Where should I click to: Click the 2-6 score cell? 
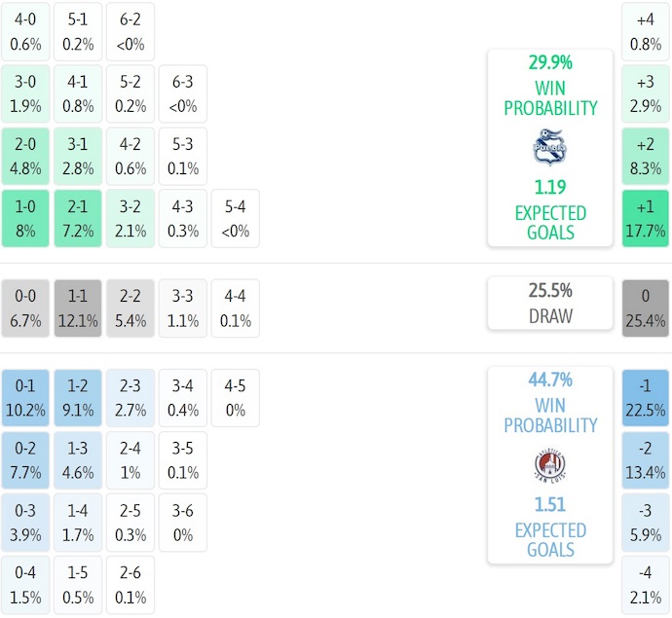pyautogui.click(x=131, y=585)
